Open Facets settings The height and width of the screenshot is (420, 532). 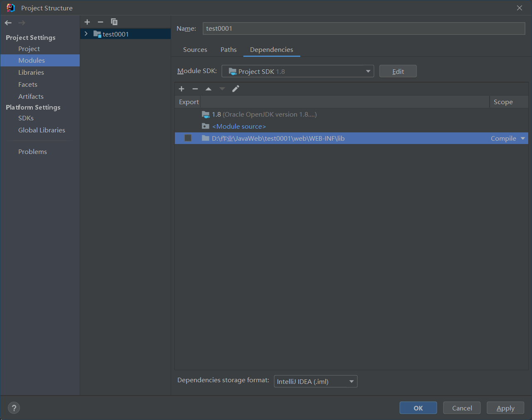click(28, 85)
